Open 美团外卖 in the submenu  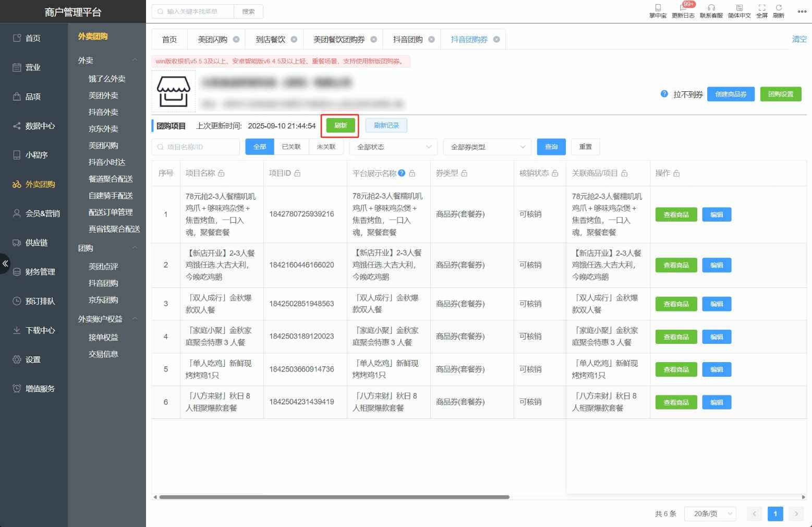click(103, 95)
